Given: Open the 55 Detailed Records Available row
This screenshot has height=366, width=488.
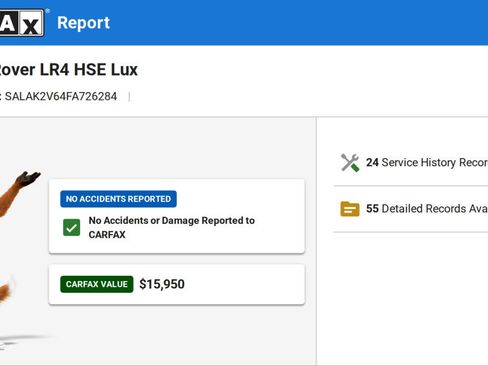Looking at the screenshot, I should pos(411,209).
